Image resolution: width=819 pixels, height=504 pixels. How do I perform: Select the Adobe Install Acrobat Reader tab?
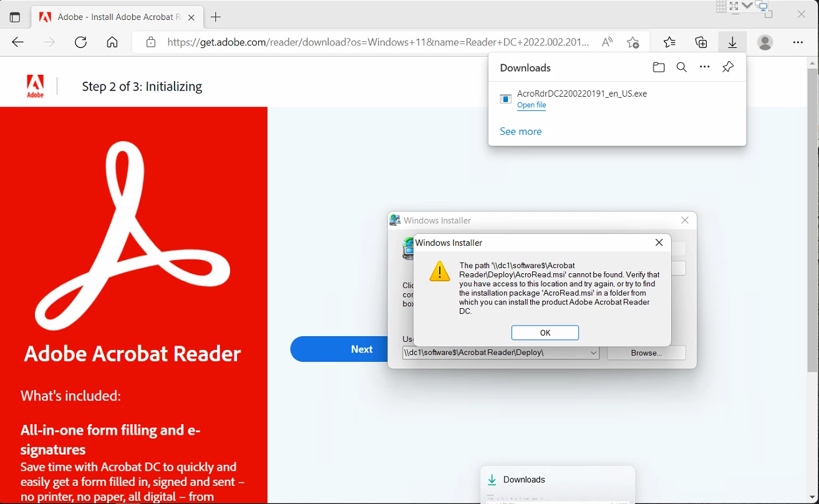(117, 17)
